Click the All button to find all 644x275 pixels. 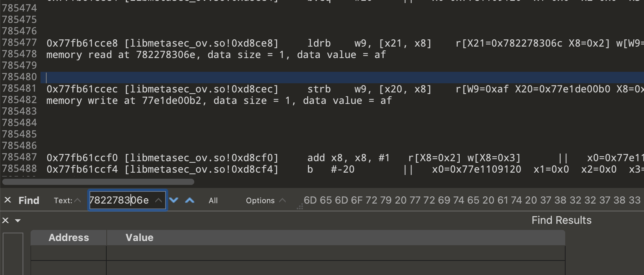(213, 201)
